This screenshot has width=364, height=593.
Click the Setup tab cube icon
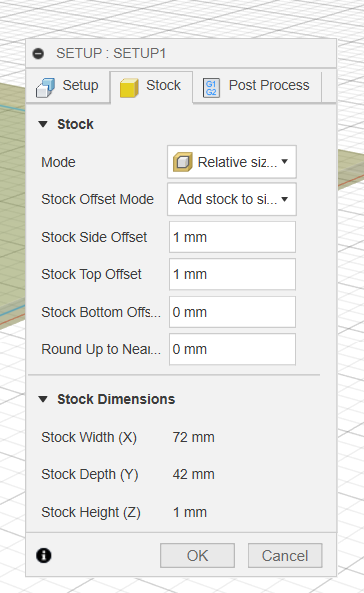pos(45,87)
